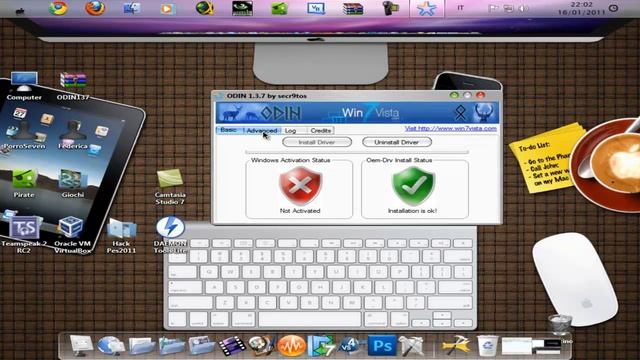This screenshot has width=640, height=360.
Task: Open the Finder icon in the top bar
Action: coord(131,8)
